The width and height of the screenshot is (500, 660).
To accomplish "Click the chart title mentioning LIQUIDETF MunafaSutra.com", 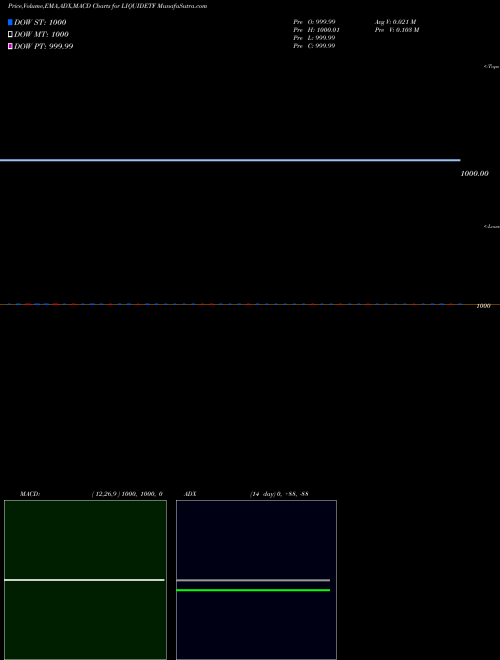I will [107, 6].
